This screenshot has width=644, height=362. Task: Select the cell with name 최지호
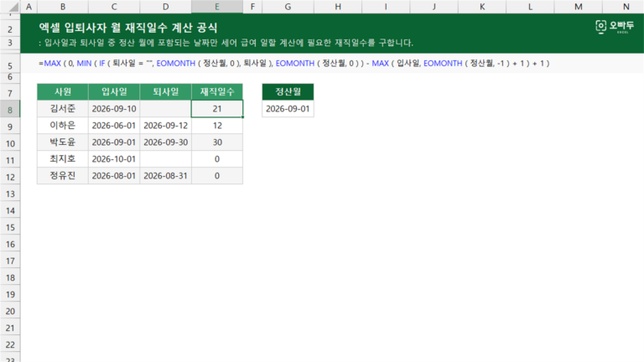[63, 159]
